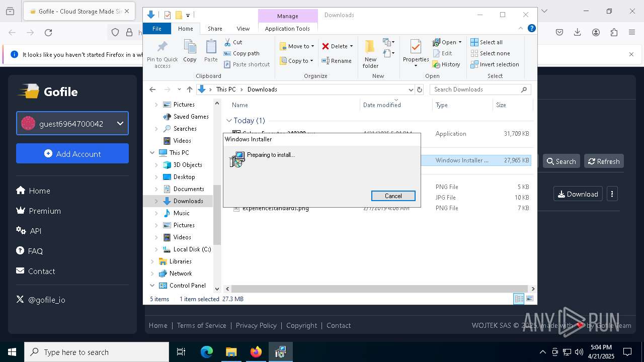Click Select all in ribbon
This screenshot has width=644, height=362.
[487, 42]
